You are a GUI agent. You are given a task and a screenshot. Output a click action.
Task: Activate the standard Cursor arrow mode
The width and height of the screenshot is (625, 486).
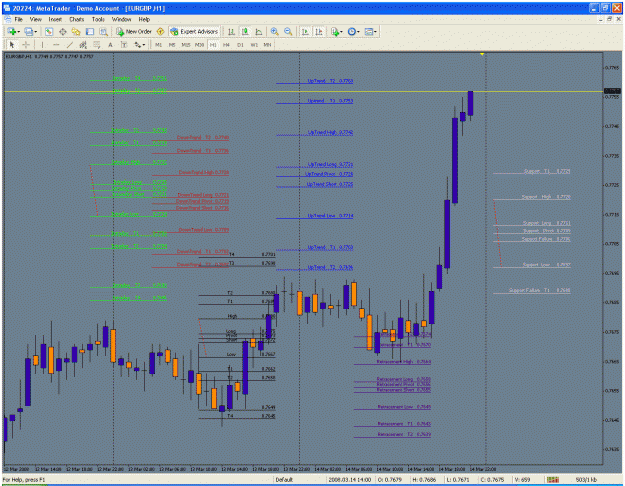coord(12,45)
